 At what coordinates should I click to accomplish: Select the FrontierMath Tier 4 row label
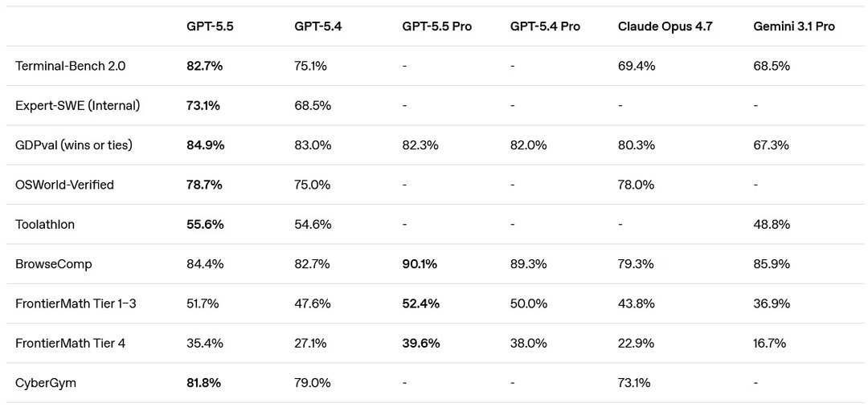click(x=70, y=344)
